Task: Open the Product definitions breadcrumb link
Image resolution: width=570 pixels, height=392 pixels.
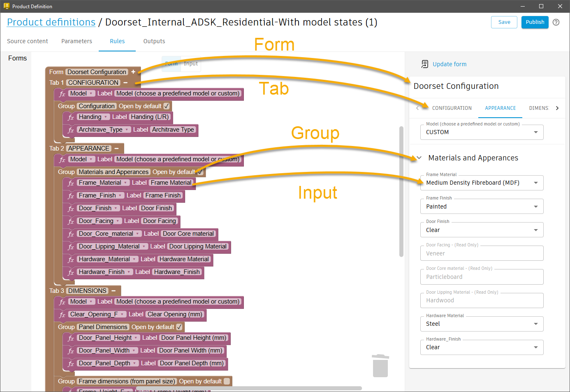Action: point(51,22)
